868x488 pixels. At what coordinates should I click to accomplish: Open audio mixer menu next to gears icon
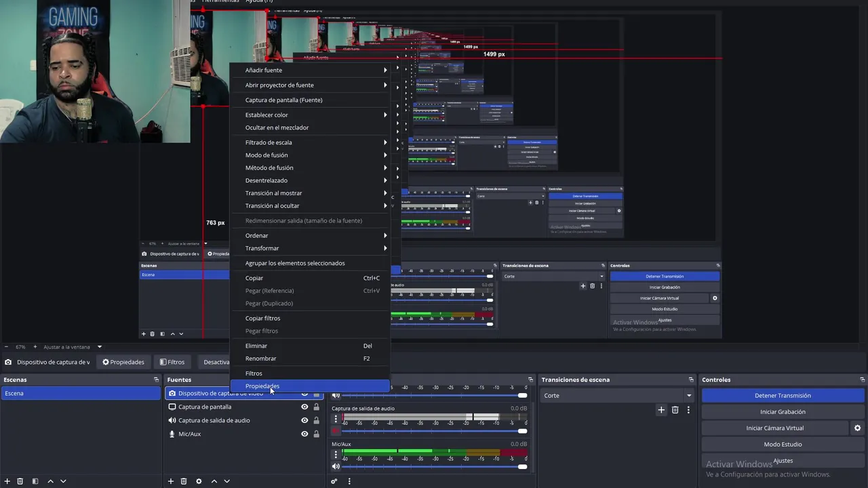349,481
